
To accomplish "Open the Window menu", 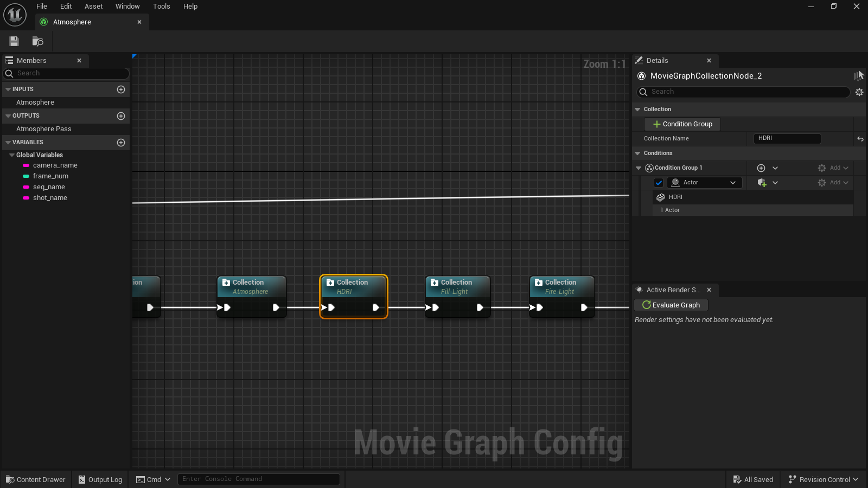I will pos(127,7).
